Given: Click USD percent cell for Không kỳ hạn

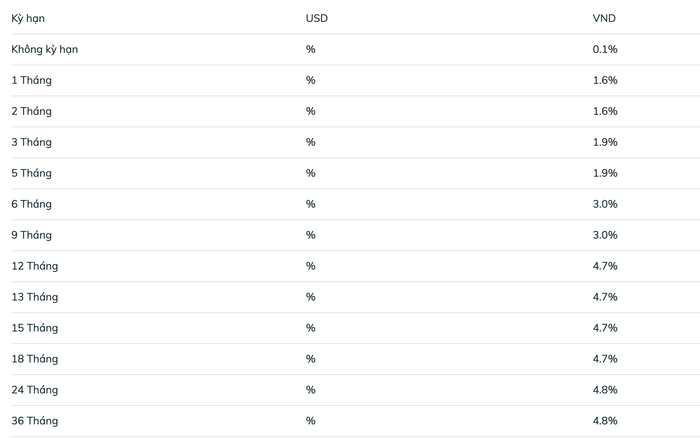Looking at the screenshot, I should point(311,49).
